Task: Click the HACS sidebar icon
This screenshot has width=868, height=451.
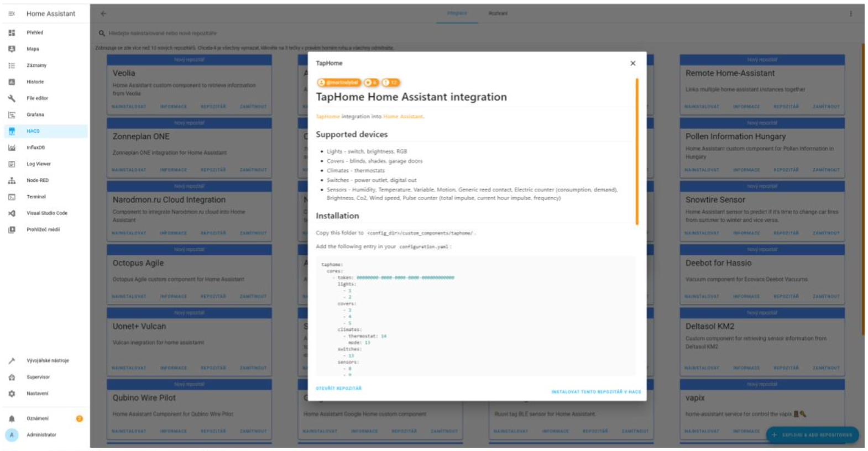Action: coord(12,131)
